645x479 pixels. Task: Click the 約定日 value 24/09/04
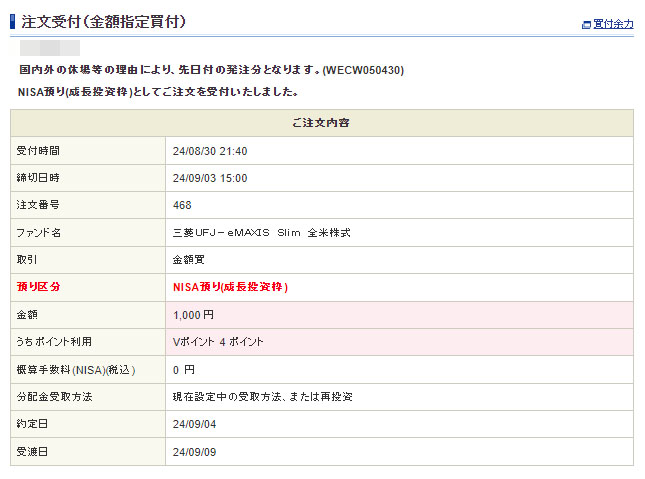click(195, 424)
